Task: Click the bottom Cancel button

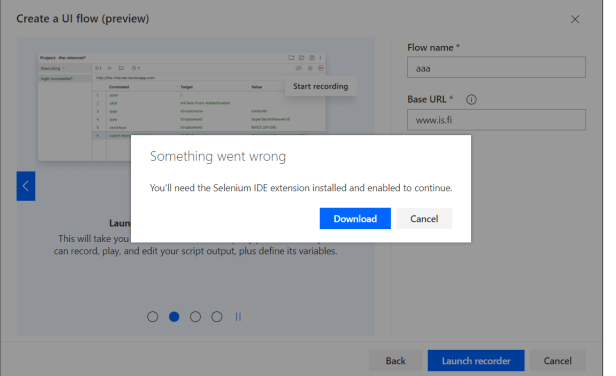Action: [x=557, y=361]
